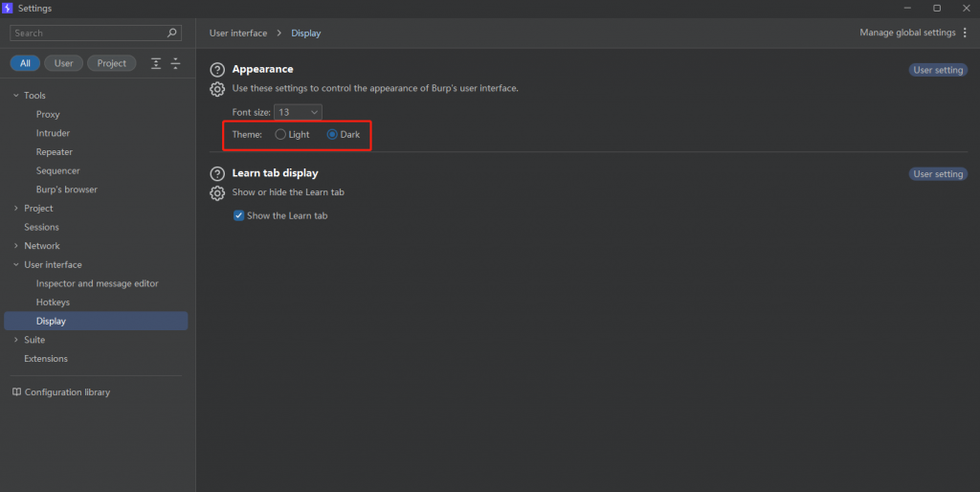The width and height of the screenshot is (980, 492).
Task: Switch to the Project settings filter
Action: tap(111, 63)
